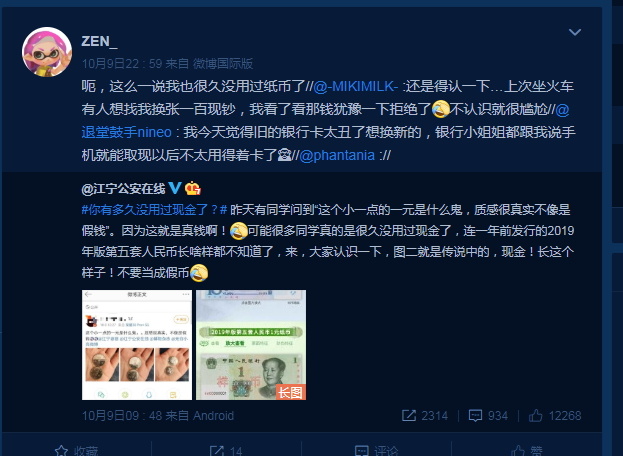View the coins screenshot thumbnail
Screen dimensions: 623x456
[137, 345]
